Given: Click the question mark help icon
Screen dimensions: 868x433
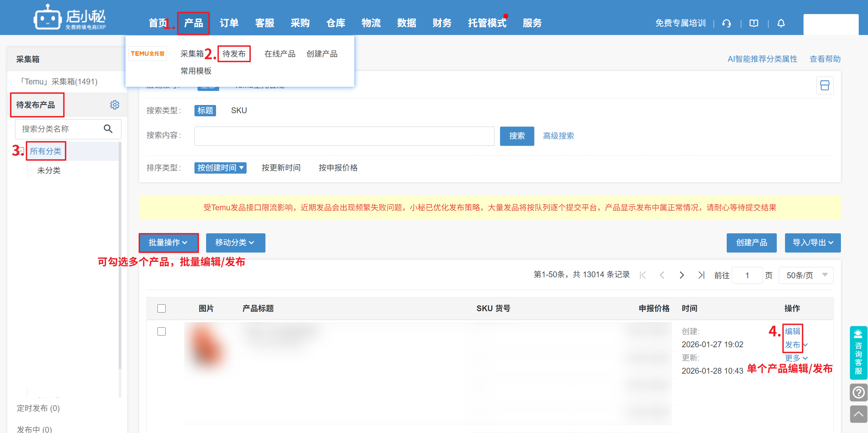Looking at the screenshot, I should click(x=858, y=392).
